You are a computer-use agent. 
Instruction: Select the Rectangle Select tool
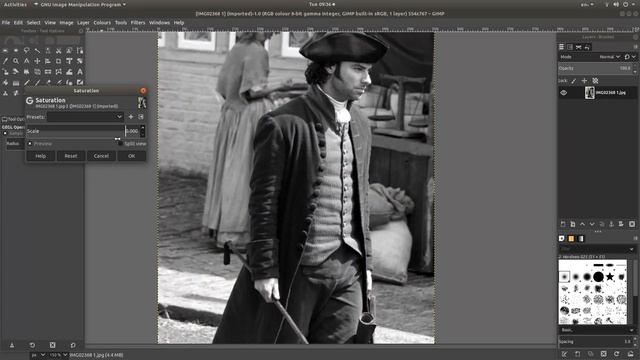5,50
